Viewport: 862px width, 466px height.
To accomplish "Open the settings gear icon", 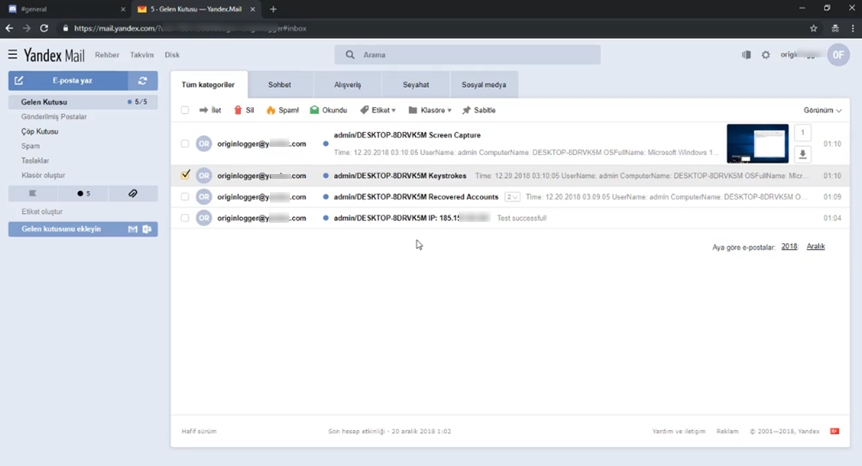I will point(766,55).
